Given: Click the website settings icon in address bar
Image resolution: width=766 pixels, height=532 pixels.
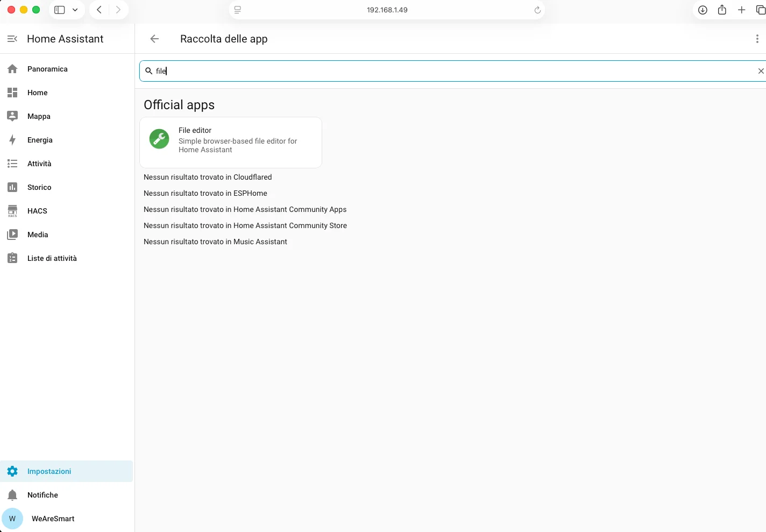Looking at the screenshot, I should pyautogui.click(x=237, y=10).
